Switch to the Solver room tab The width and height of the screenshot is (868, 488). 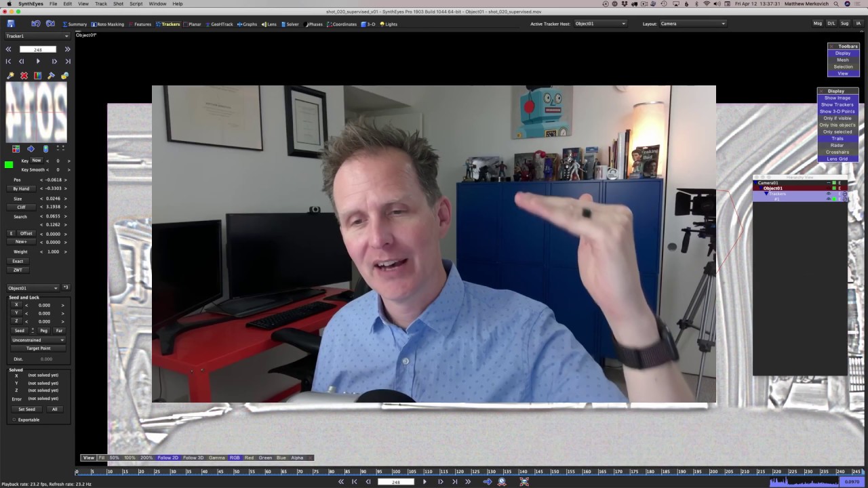click(290, 24)
